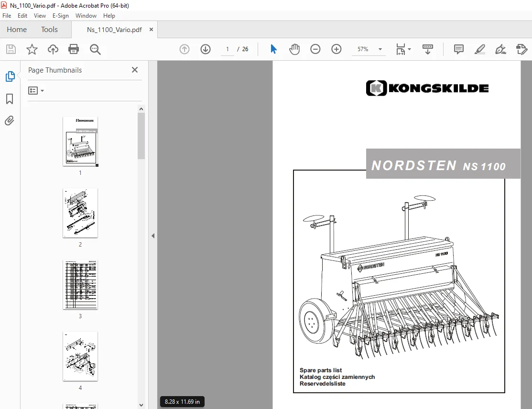Open the find text magnifier icon

point(95,49)
